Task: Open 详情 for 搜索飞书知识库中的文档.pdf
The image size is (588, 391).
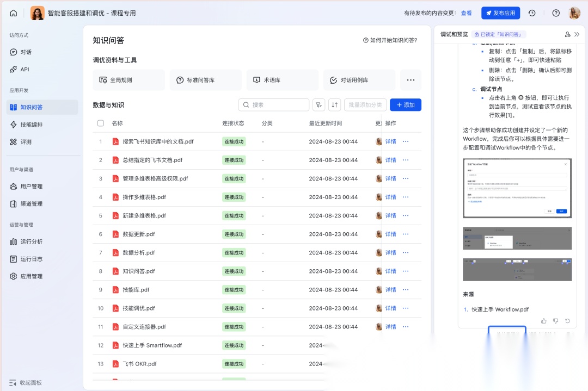Action: [x=390, y=141]
